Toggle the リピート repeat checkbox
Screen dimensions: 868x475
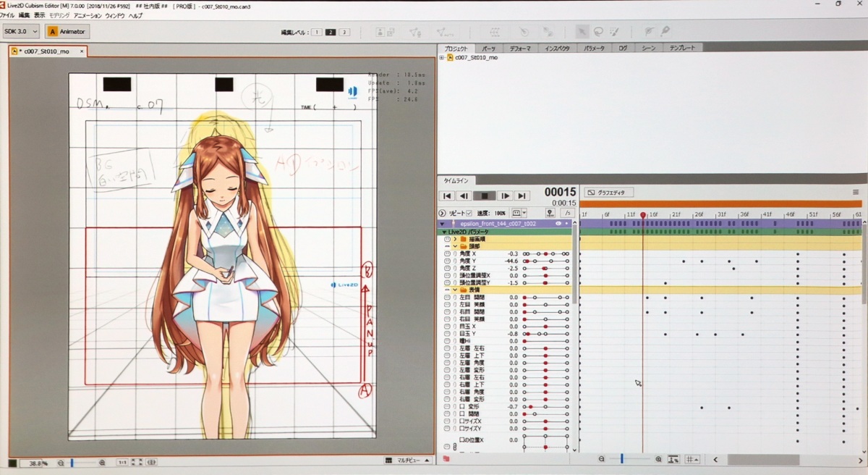pos(469,214)
